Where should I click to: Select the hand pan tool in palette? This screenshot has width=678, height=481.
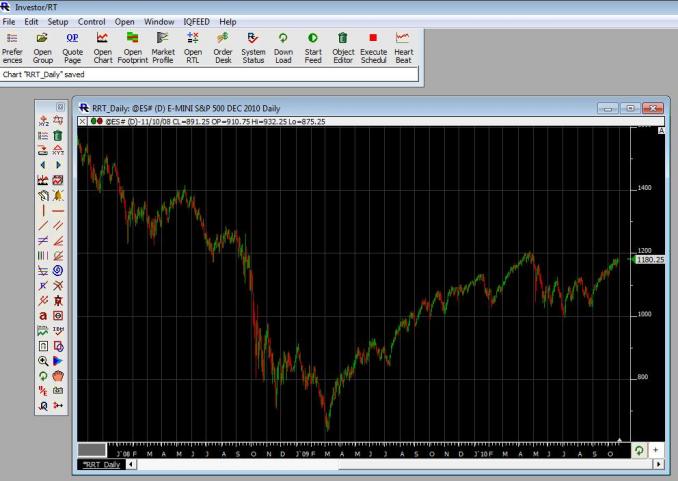pyautogui.click(x=58, y=375)
